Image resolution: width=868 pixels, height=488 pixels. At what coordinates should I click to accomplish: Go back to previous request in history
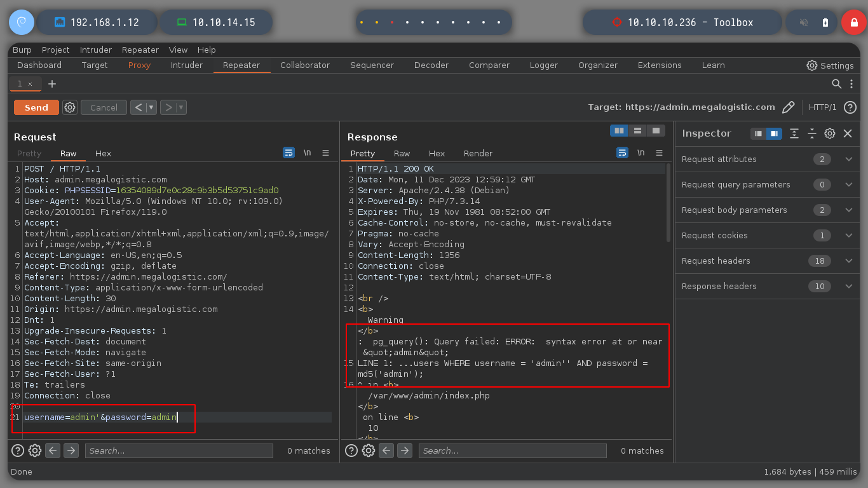(x=139, y=107)
